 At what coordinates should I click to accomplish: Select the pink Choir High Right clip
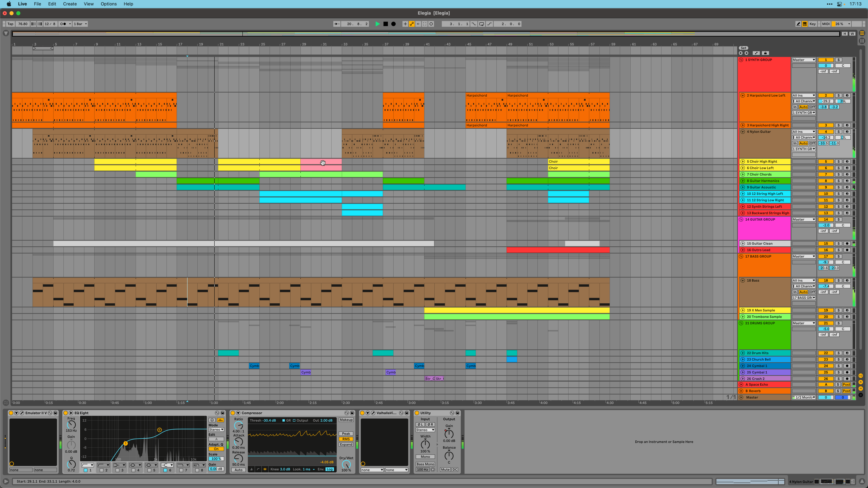pos(321,162)
